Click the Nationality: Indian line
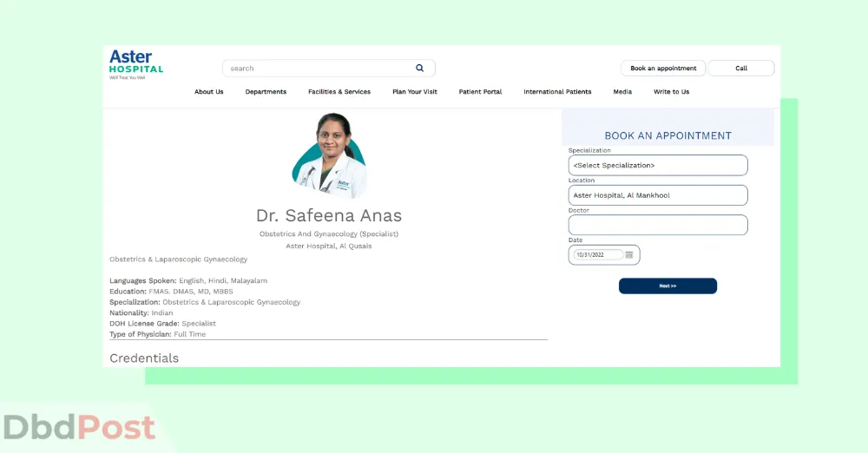The width and height of the screenshot is (868, 453). click(x=141, y=313)
